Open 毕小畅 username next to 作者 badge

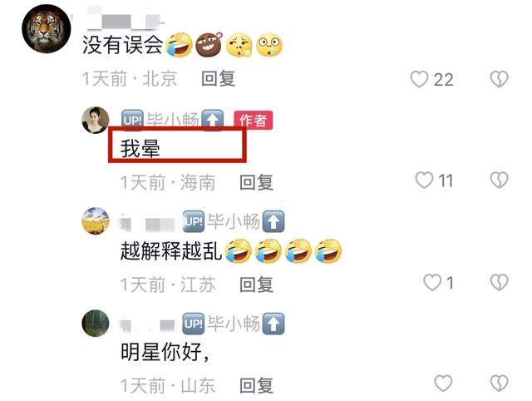click(x=173, y=119)
